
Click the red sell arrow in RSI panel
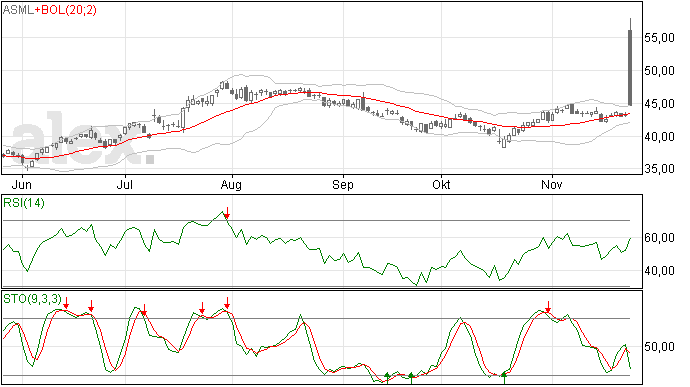[x=227, y=213]
